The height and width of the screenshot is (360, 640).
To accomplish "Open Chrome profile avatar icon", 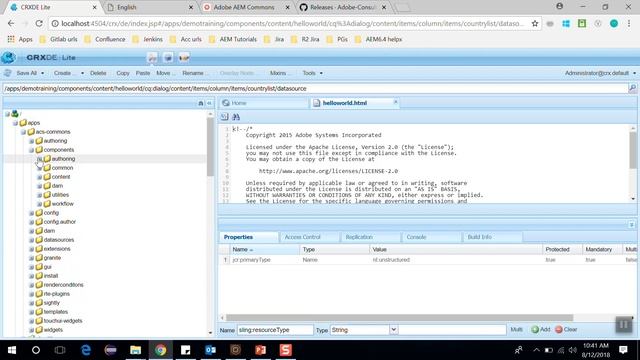I will (x=560, y=7).
